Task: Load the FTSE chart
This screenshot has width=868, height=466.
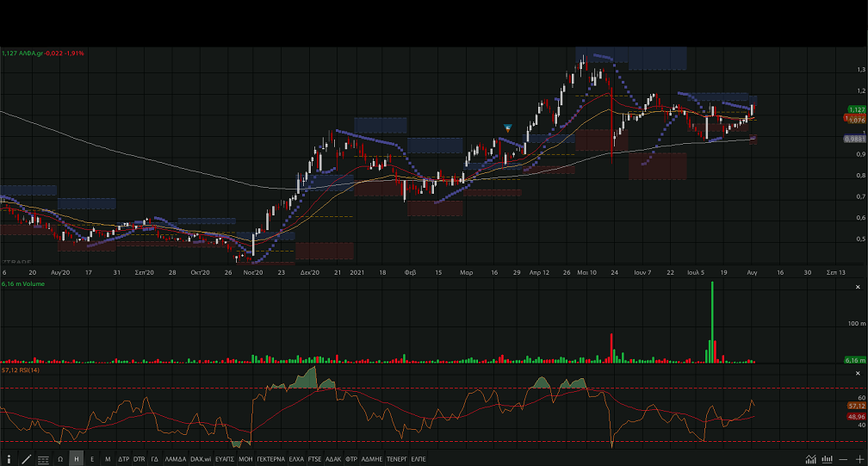Action: pos(315,459)
